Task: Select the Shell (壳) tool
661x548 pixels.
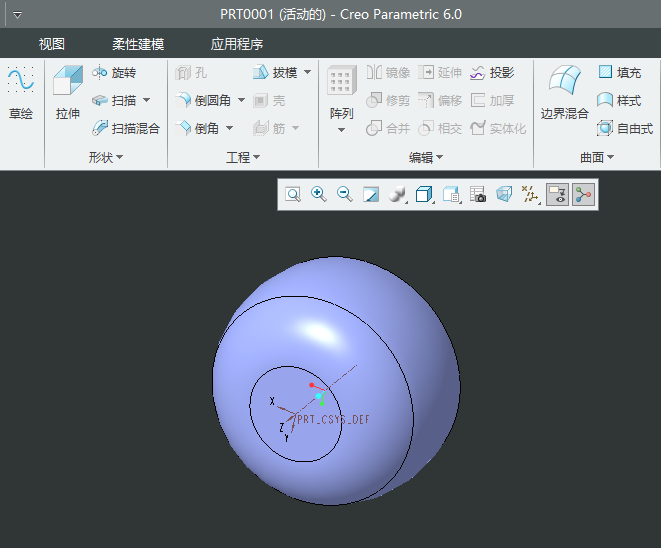Action: click(x=269, y=101)
